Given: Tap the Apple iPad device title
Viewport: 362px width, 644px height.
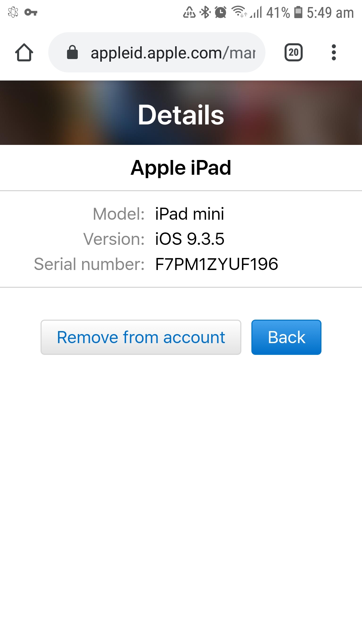Looking at the screenshot, I should coord(181,168).
